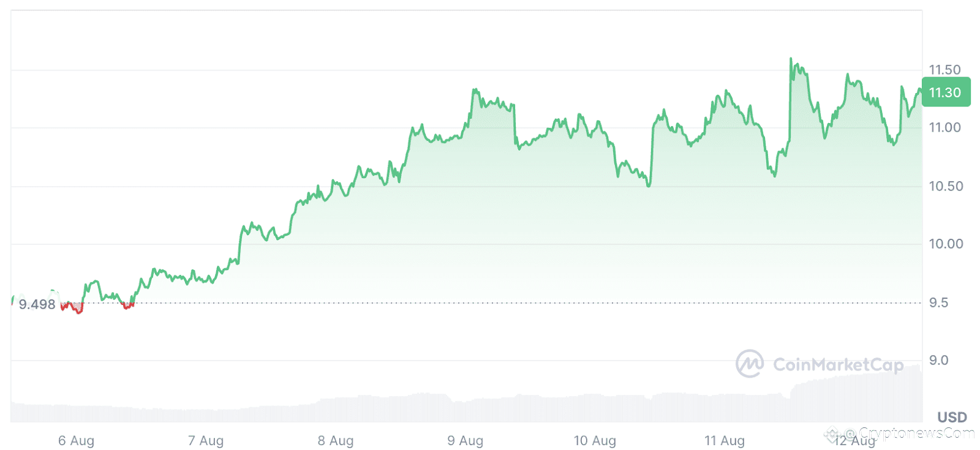Select the 12 Aug date label
The height and width of the screenshot is (450, 980).
[x=855, y=440]
